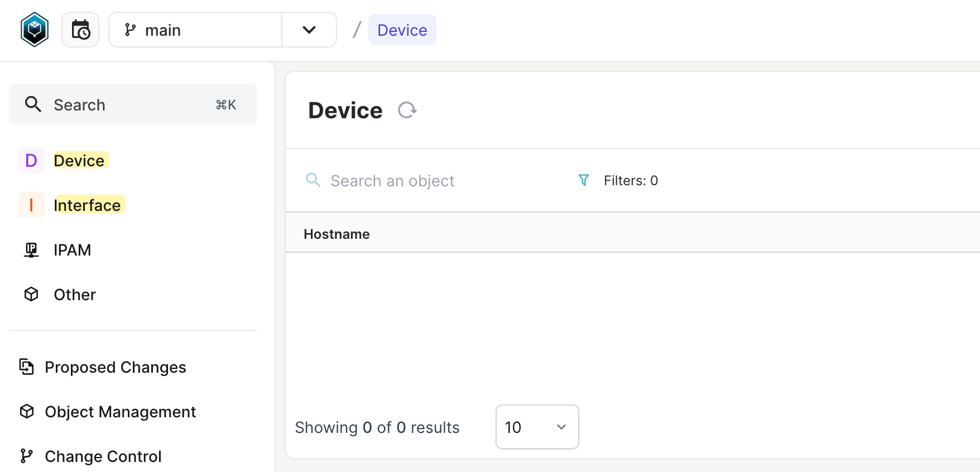Click the refresh icon beside Device heading
Viewport: 980px width, 472px height.
click(x=407, y=110)
